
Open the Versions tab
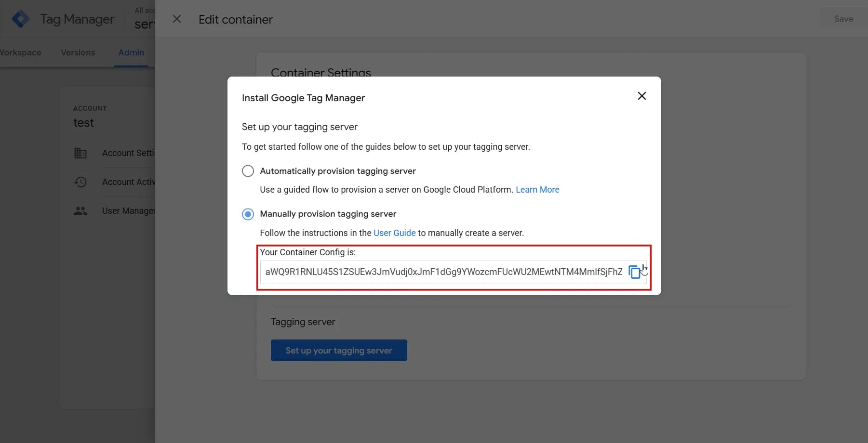point(78,52)
